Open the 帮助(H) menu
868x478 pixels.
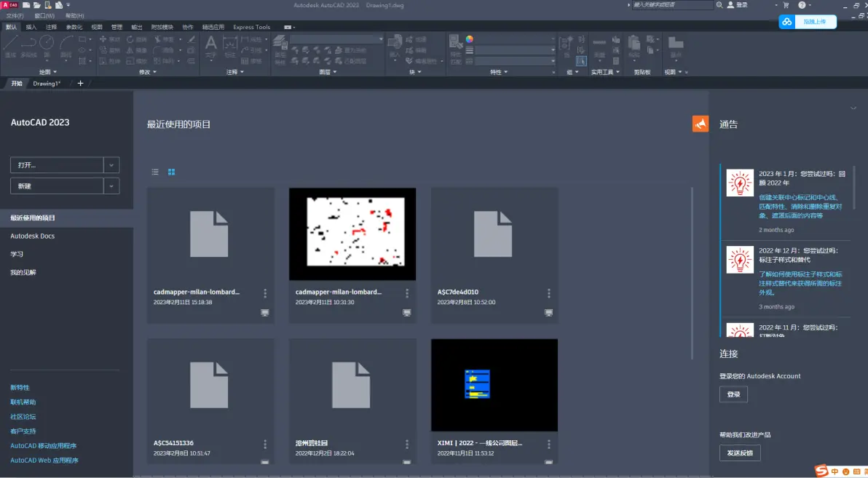tap(75, 16)
